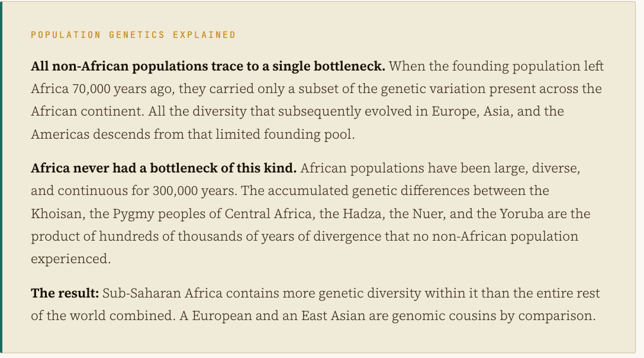Click the bold 'The result:' label
The height and width of the screenshot is (358, 644).
point(65,293)
